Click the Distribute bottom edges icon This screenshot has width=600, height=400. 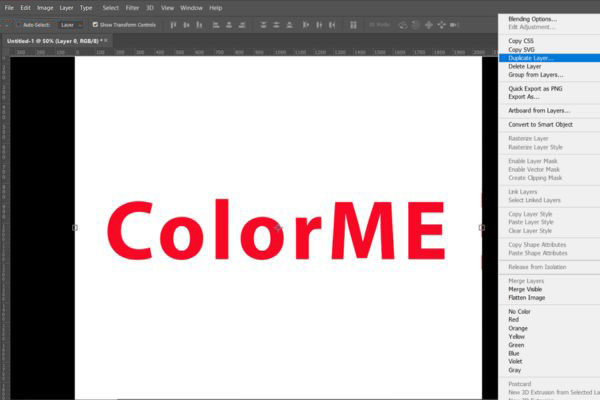coord(289,25)
